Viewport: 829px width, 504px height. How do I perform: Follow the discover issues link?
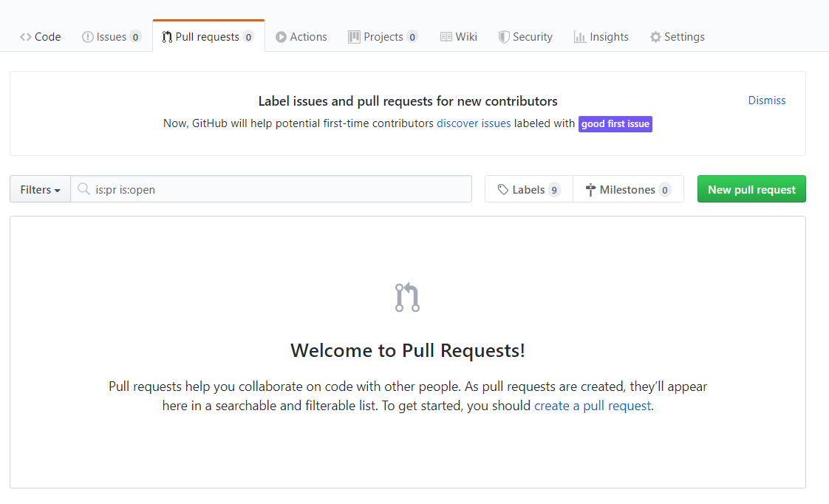(474, 123)
